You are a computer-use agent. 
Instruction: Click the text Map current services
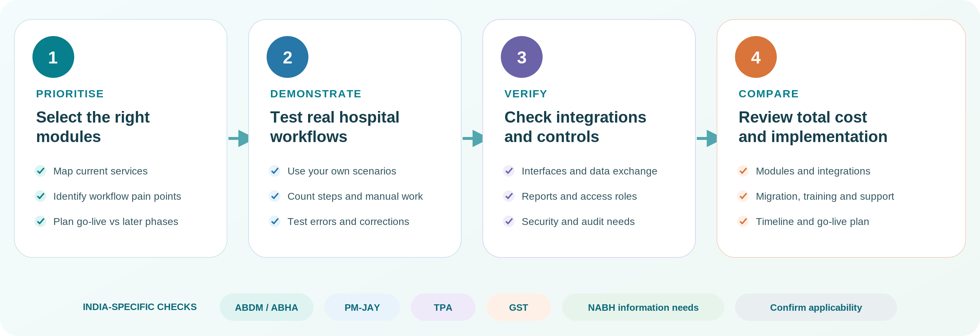pyautogui.click(x=101, y=171)
